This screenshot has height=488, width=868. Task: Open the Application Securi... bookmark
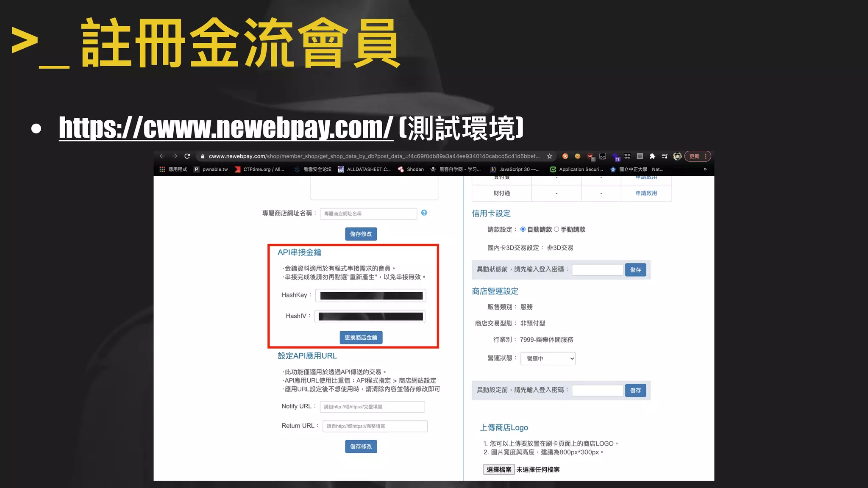(x=576, y=169)
